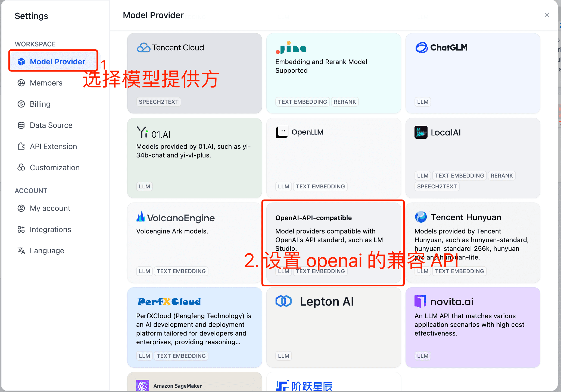Screen dimensions: 561x392
Task: Click the 01.AI models description text
Action: [x=194, y=151]
